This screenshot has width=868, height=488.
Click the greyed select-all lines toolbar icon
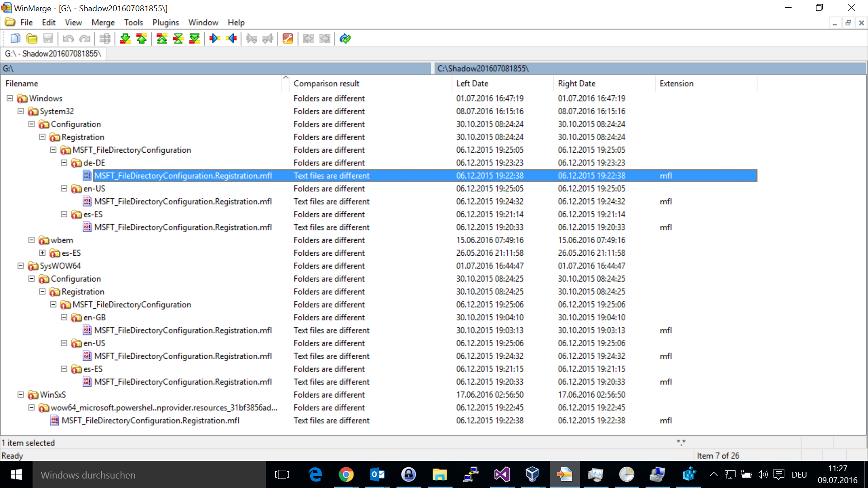[x=105, y=39]
